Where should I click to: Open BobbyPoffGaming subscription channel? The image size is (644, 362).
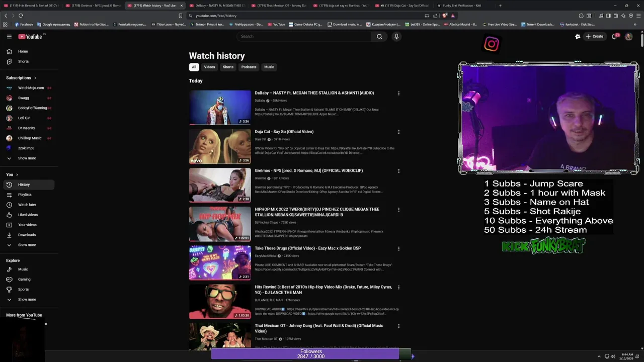[x=28, y=108]
